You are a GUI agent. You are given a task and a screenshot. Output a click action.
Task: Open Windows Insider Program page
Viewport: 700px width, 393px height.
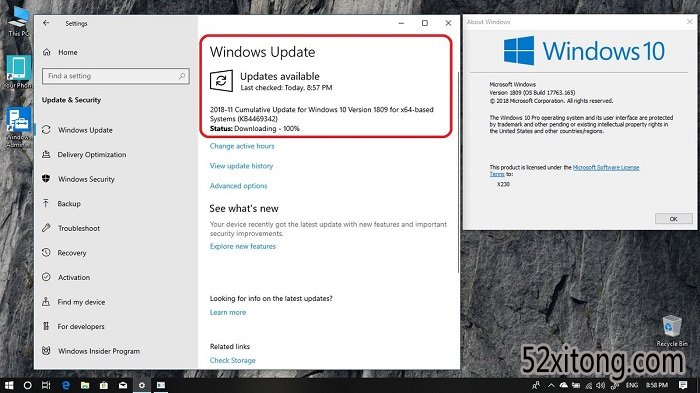pyautogui.click(x=99, y=351)
